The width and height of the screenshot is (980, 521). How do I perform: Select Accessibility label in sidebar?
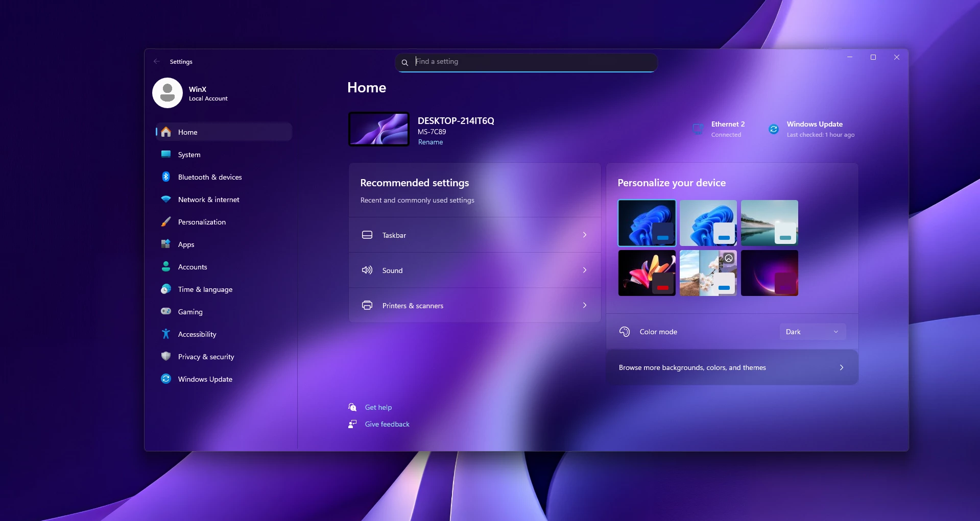click(x=197, y=334)
